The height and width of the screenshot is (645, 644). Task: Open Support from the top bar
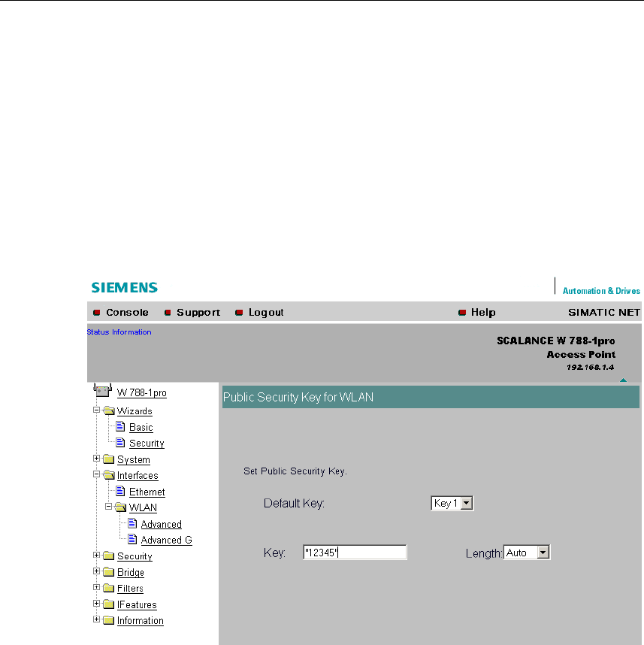tap(198, 312)
